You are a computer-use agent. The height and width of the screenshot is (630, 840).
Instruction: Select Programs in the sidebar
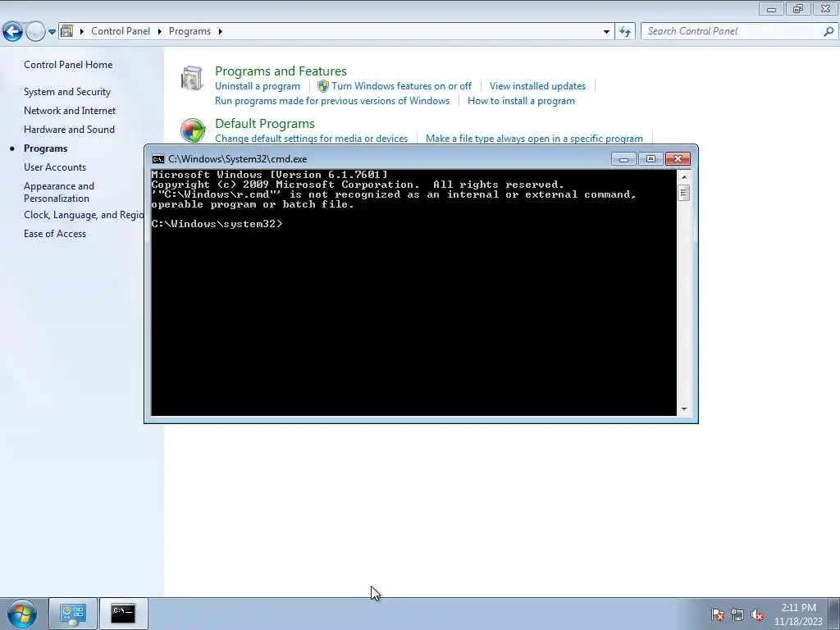(46, 148)
